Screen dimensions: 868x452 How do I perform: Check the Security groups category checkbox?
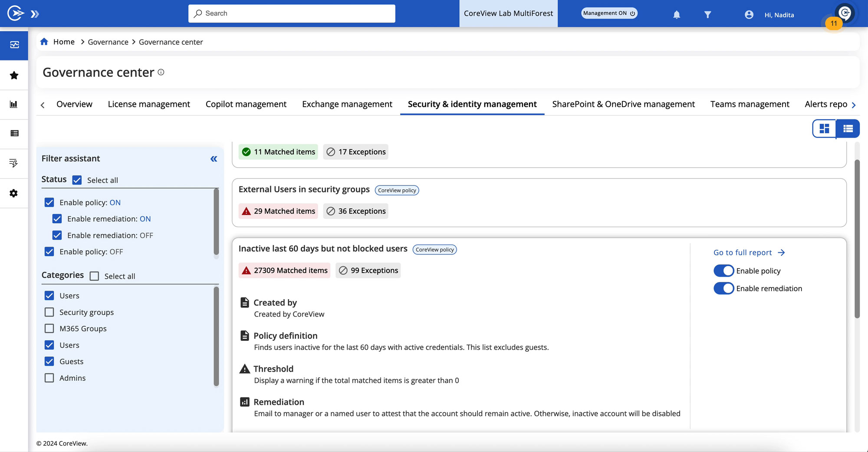(49, 312)
